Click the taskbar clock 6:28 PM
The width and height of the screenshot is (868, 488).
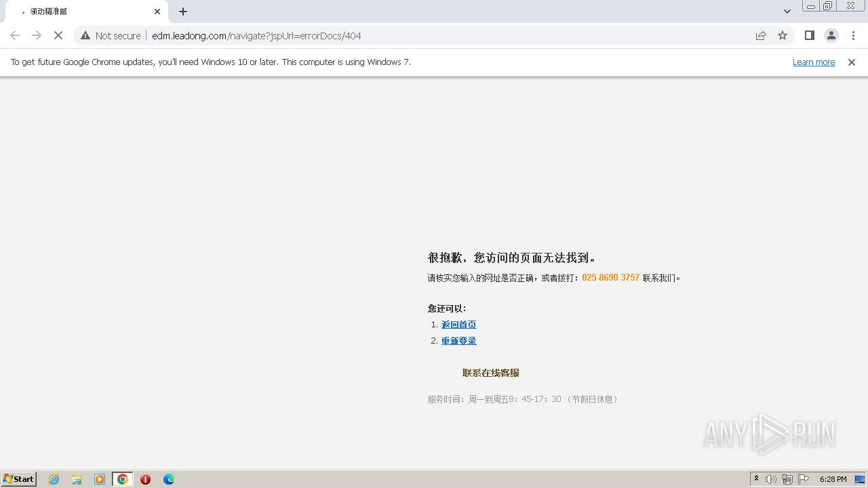pos(833,479)
